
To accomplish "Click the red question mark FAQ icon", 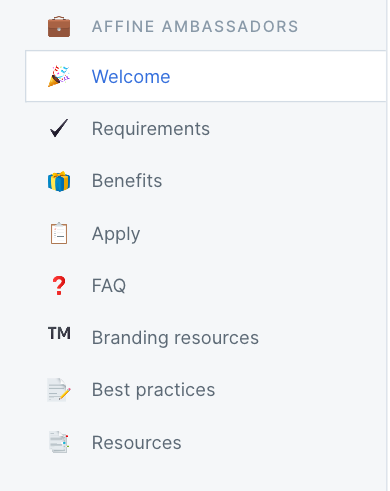I will point(59,286).
